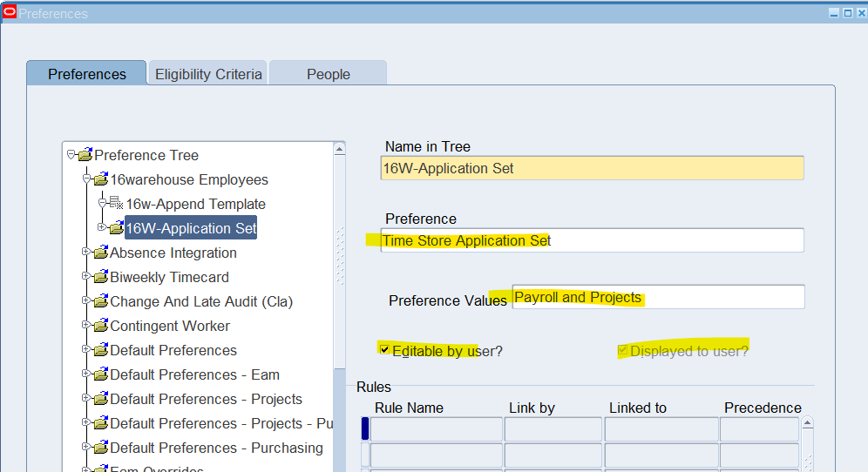Expand the Change And Late Audit node
868x472 pixels.
[x=86, y=301]
